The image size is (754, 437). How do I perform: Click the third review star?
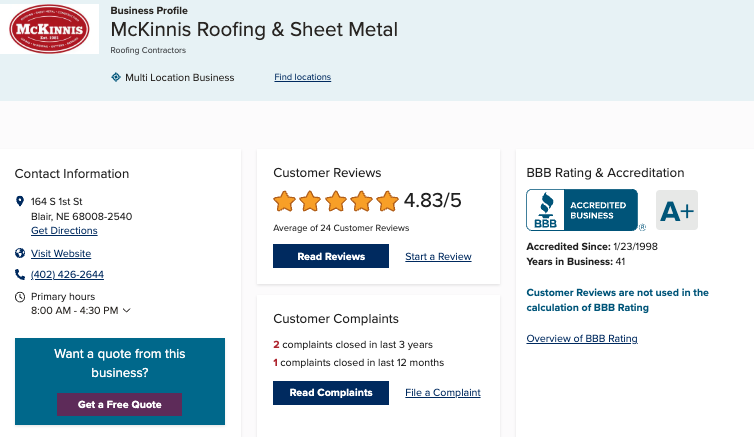click(x=336, y=201)
